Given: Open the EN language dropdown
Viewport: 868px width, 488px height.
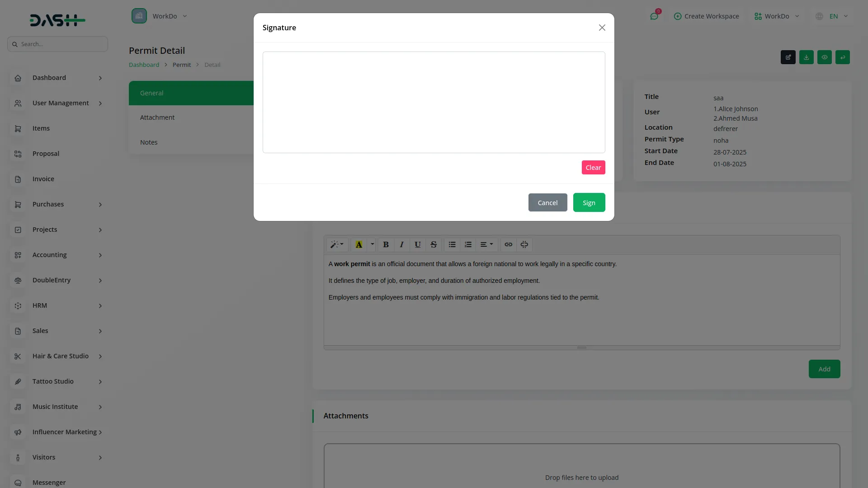Looking at the screenshot, I should pyautogui.click(x=833, y=16).
